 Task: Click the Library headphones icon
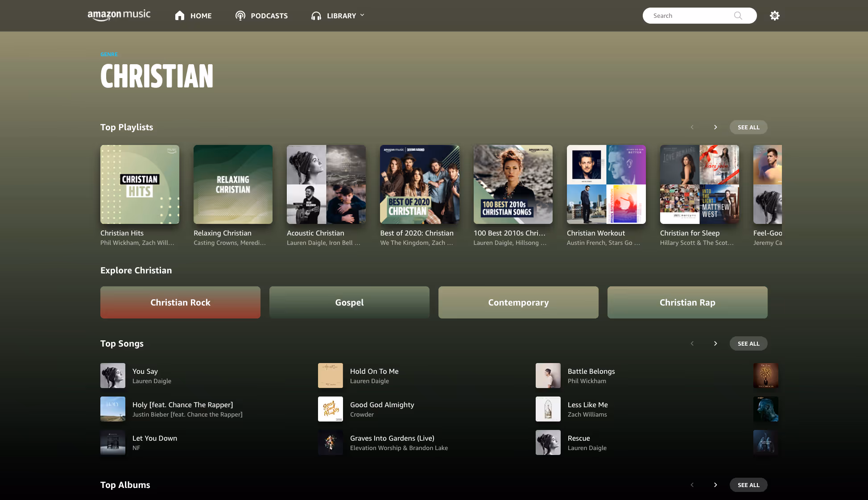(316, 16)
